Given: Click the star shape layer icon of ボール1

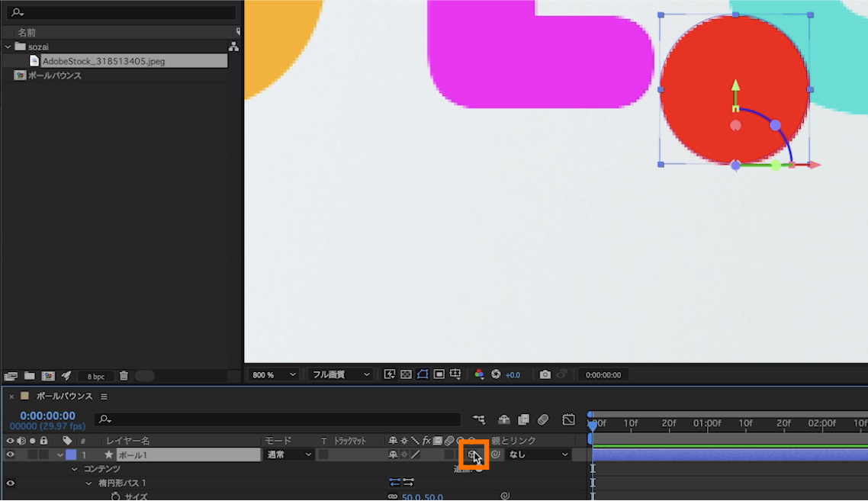Looking at the screenshot, I should pyautogui.click(x=108, y=454).
